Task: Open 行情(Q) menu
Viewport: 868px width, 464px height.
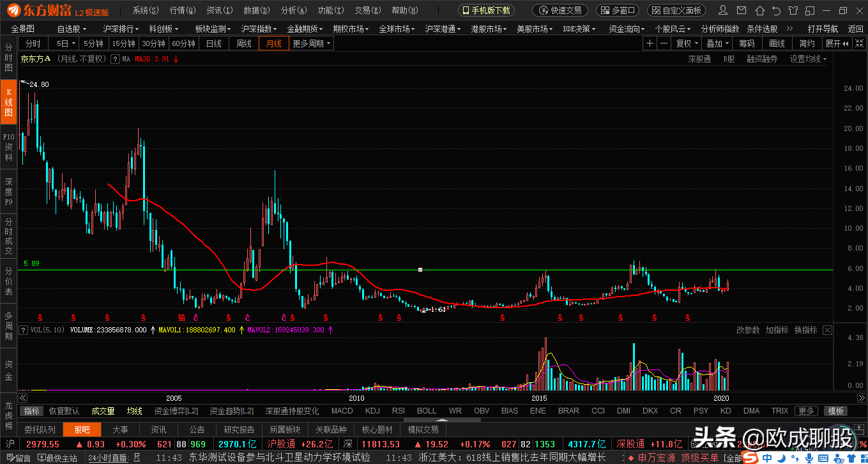Action: pos(183,11)
